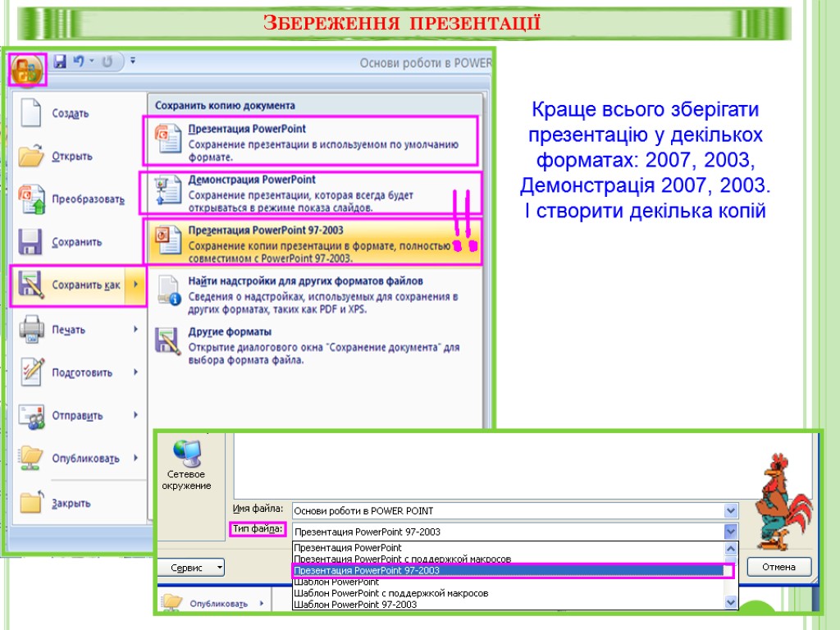Click the Save floppy disk icon in quick access toolbar

60,62
